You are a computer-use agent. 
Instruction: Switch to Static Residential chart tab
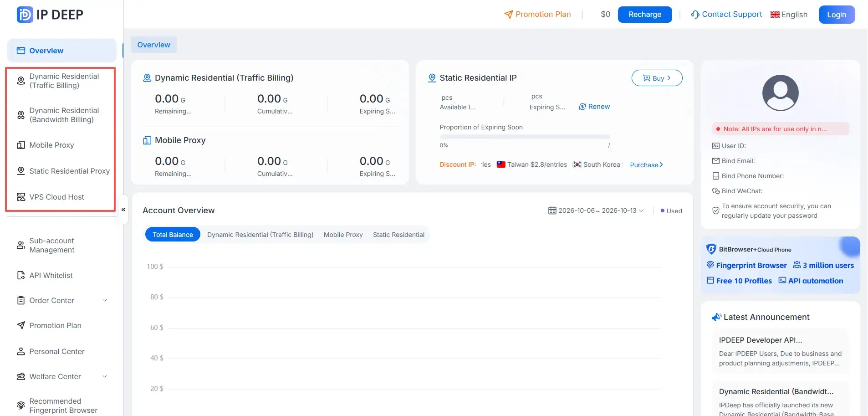tap(398, 235)
